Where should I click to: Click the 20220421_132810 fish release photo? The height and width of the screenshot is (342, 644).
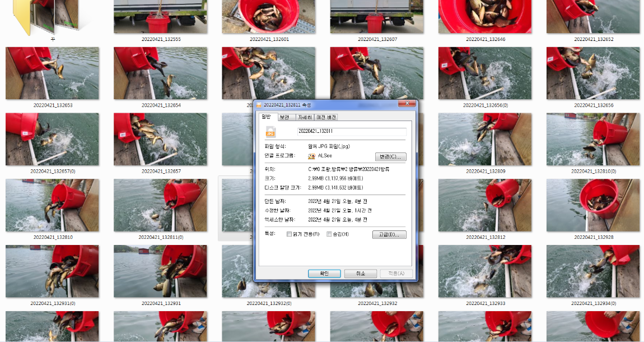tap(52, 205)
